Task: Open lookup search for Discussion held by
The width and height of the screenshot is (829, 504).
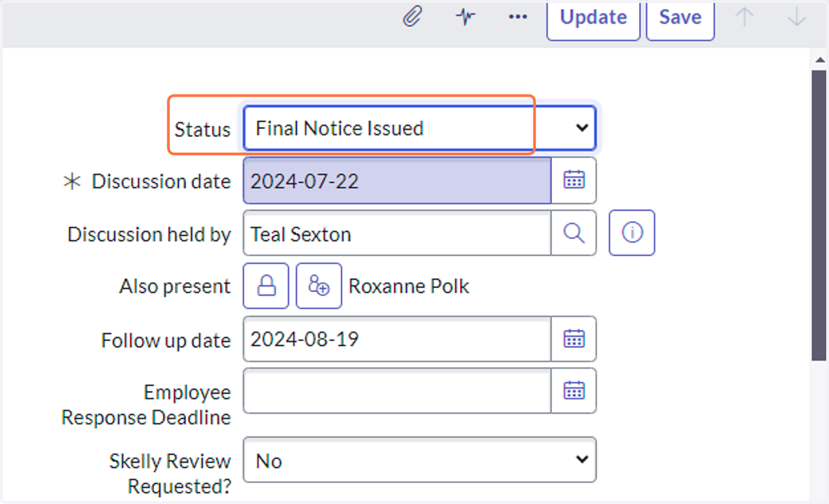Action: click(x=574, y=234)
